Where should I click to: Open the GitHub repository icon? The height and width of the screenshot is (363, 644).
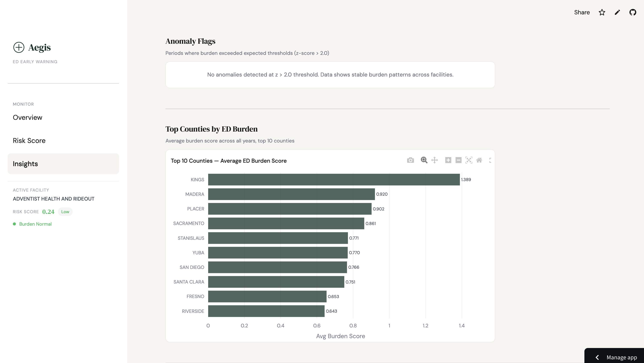(633, 12)
